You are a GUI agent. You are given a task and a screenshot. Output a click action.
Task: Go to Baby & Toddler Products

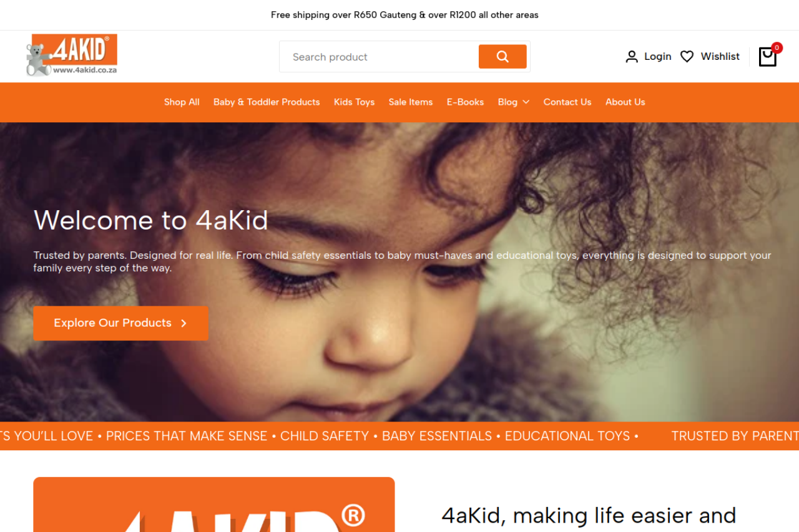click(267, 102)
